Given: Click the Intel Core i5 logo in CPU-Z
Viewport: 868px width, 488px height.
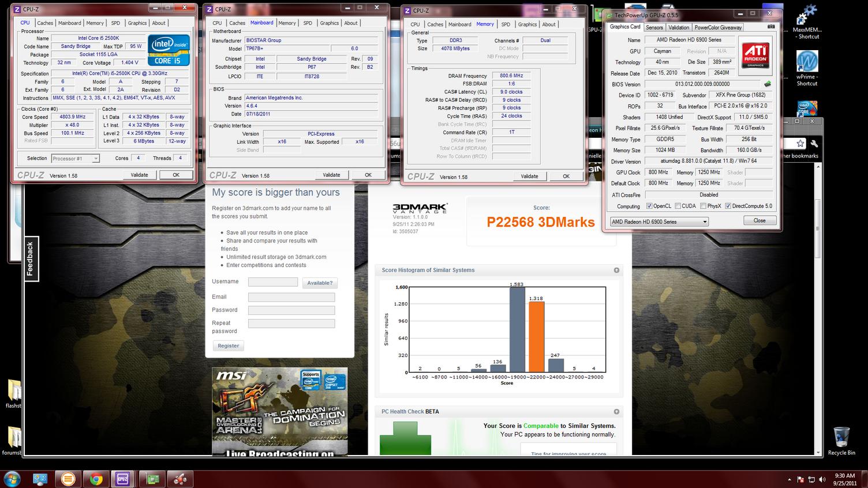Looking at the screenshot, I should 169,50.
